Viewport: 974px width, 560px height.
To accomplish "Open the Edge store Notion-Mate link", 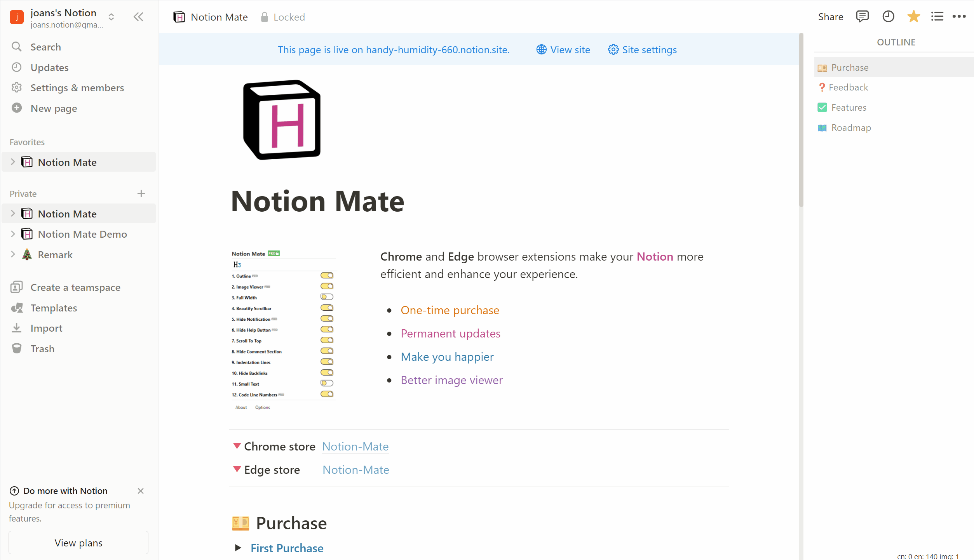I will click(355, 470).
